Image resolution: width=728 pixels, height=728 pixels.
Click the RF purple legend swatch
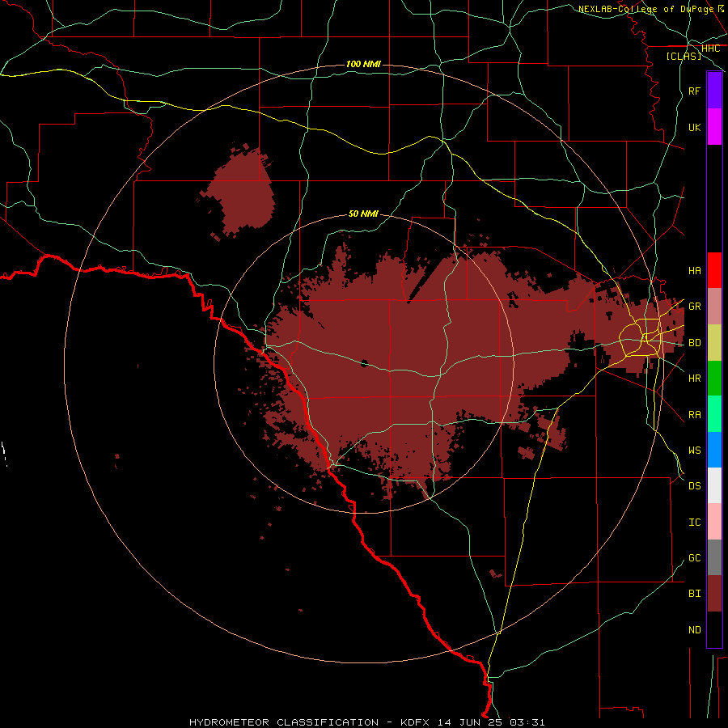click(714, 91)
